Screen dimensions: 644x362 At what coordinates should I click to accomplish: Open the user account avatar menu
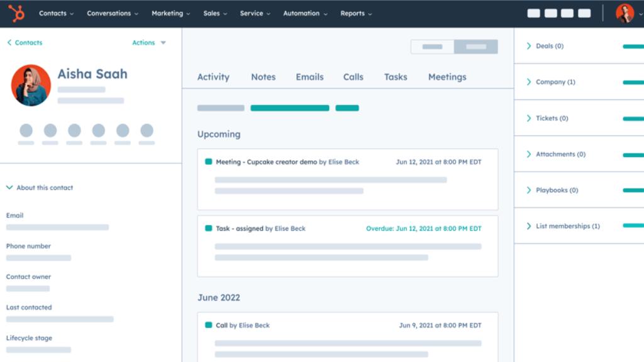(x=625, y=13)
